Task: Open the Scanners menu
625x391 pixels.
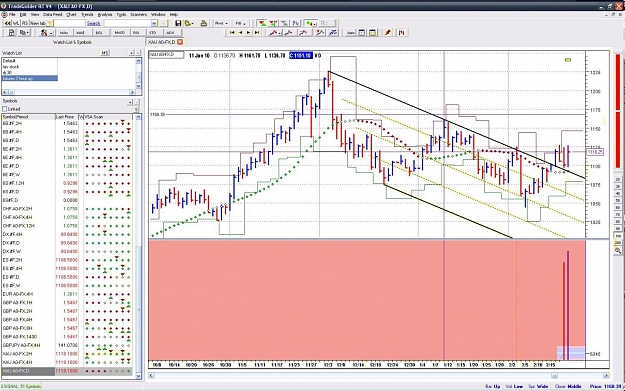Action: (x=138, y=14)
